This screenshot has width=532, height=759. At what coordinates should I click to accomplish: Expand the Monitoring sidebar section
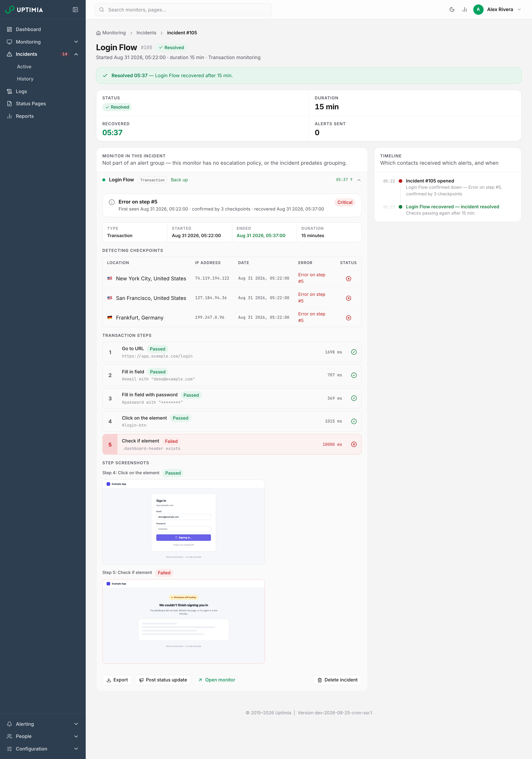click(43, 42)
